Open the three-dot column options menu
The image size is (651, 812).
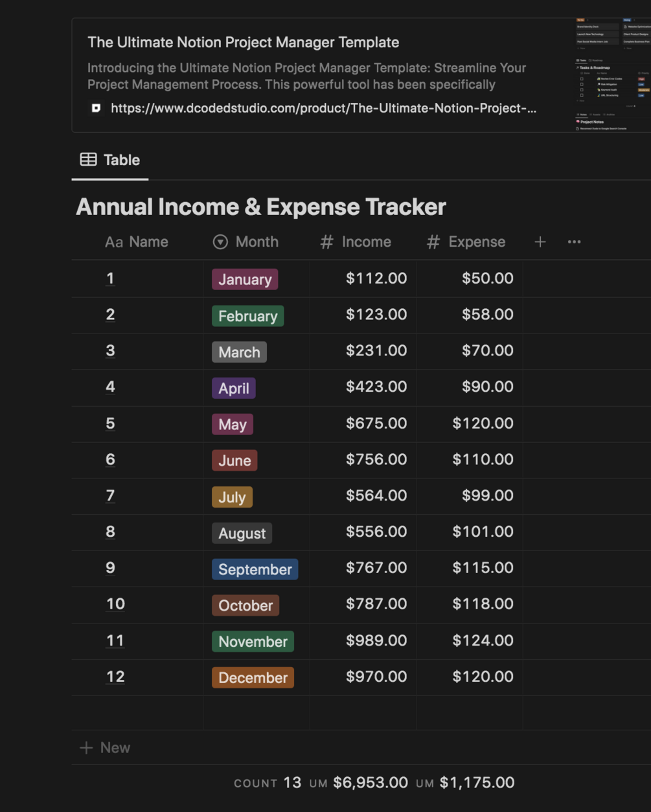574,242
